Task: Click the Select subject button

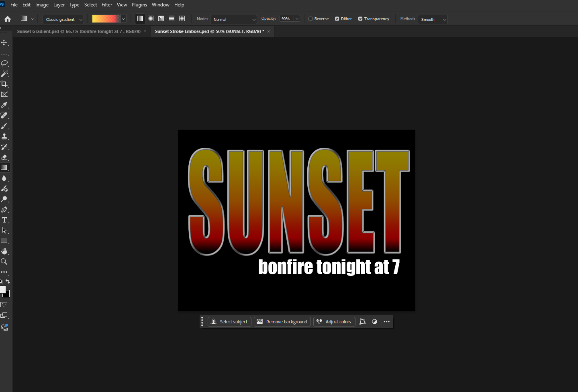Action: tap(229, 321)
